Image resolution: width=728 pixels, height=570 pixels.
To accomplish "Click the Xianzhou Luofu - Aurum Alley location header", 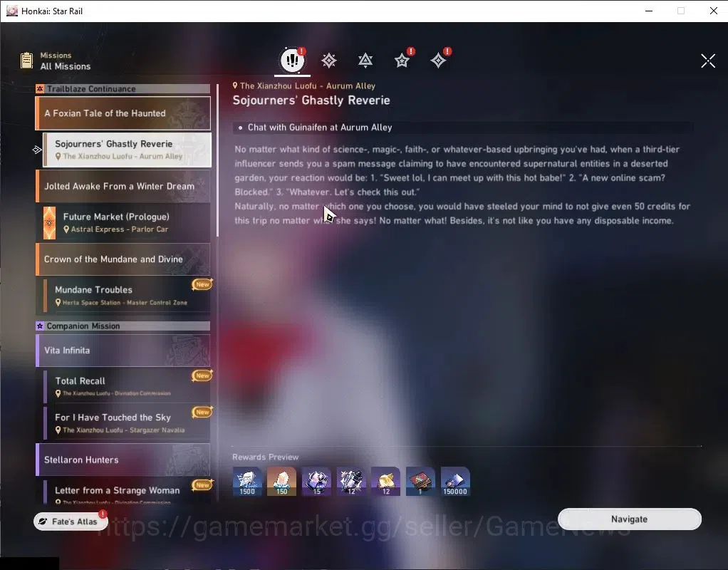I will pyautogui.click(x=304, y=86).
